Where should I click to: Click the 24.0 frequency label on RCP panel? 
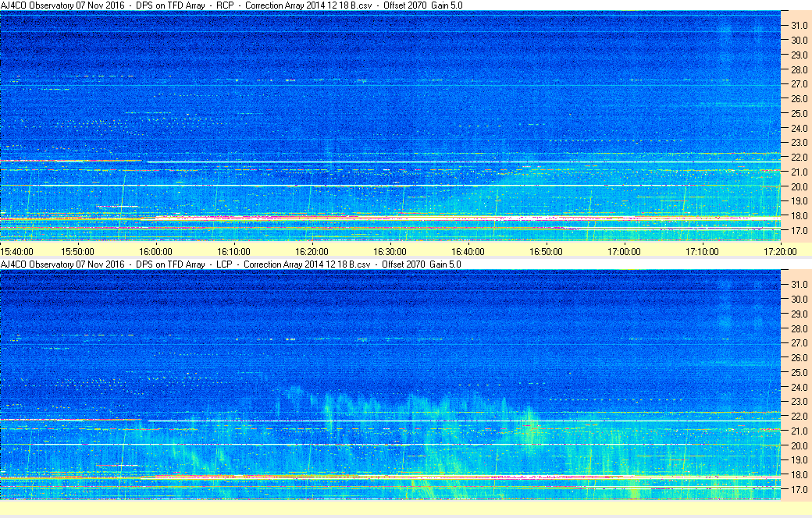point(799,128)
